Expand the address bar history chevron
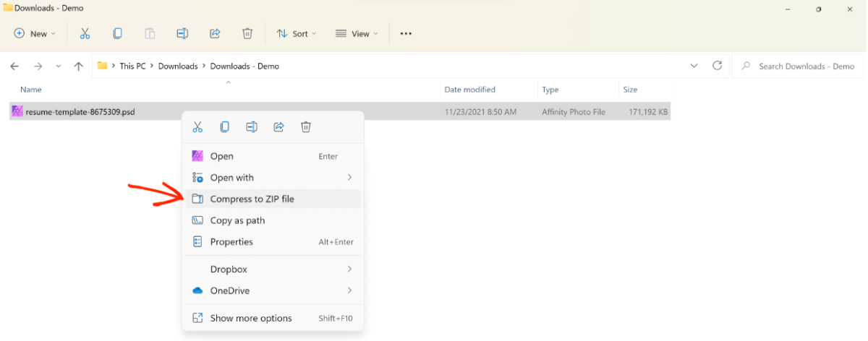Image resolution: width=868 pixels, height=341 pixels. click(x=694, y=66)
